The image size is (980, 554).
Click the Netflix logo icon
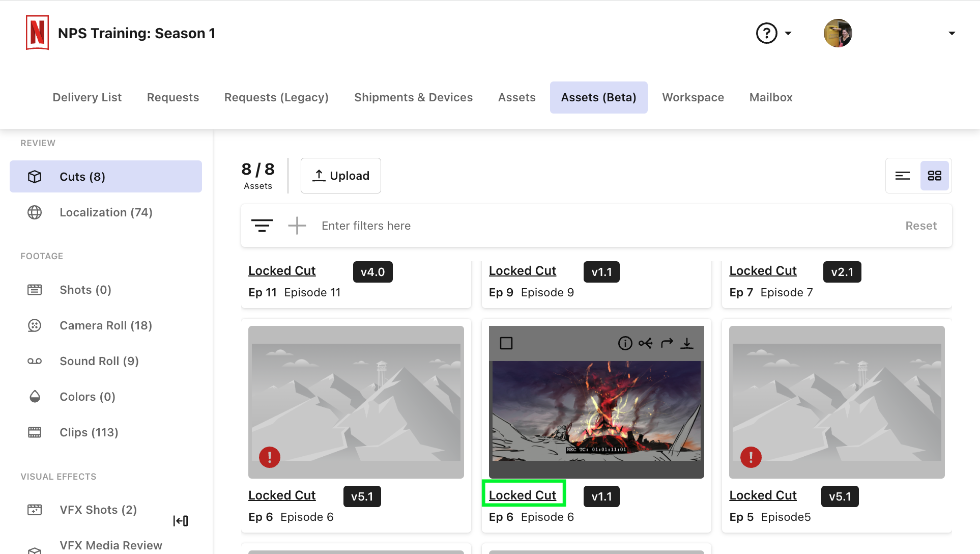37,33
